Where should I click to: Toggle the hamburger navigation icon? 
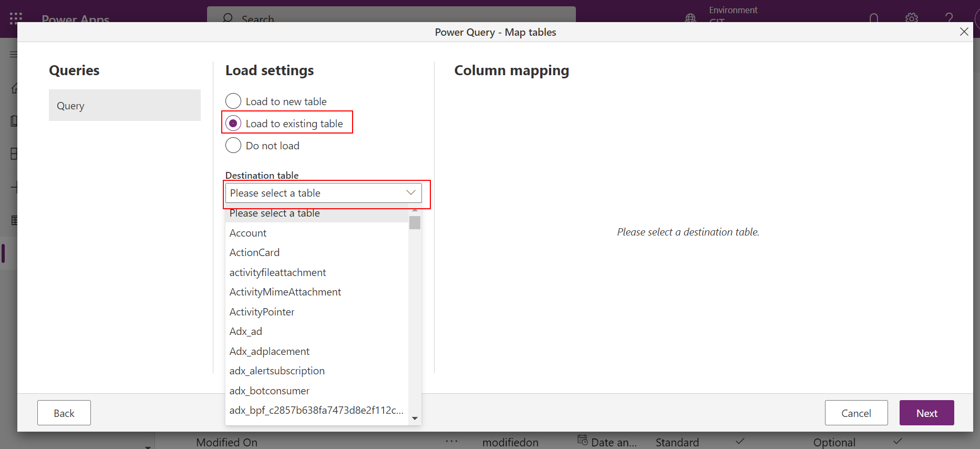point(14,54)
